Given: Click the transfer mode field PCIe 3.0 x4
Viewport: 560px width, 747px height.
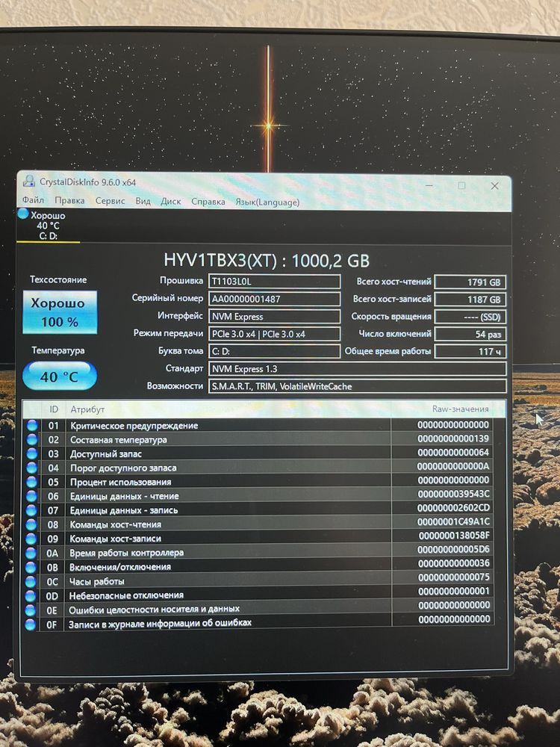Looking at the screenshot, I should pyautogui.click(x=274, y=334).
